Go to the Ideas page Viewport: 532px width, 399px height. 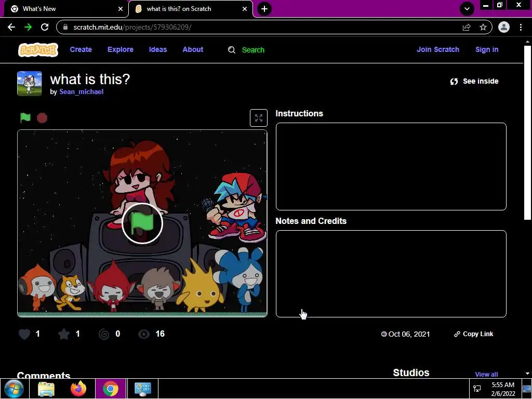[158, 49]
